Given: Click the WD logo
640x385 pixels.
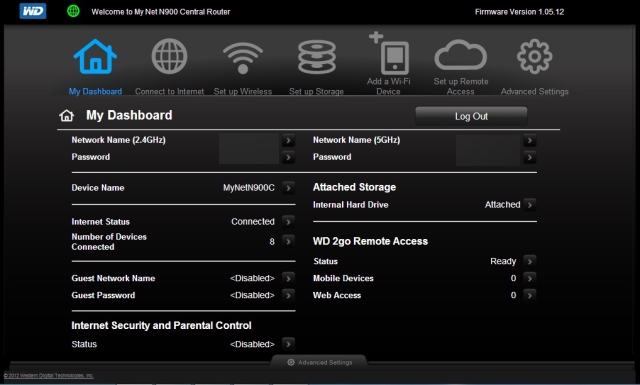Looking at the screenshot, I should (33, 11).
